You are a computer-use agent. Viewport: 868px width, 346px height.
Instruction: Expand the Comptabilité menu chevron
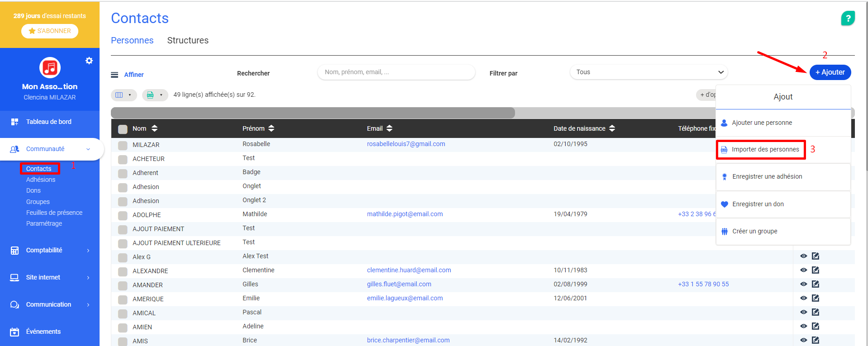(88, 251)
